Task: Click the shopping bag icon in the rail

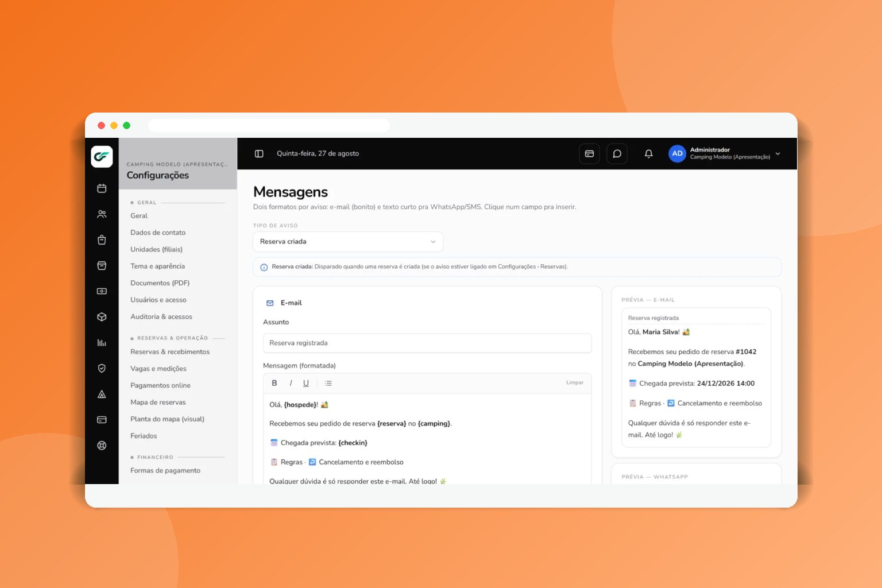Action: click(x=102, y=240)
